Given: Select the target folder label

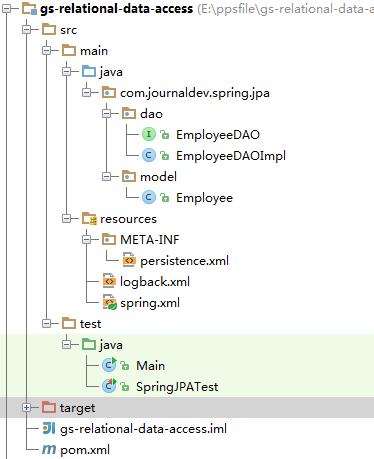Looking at the screenshot, I should (x=77, y=408).
